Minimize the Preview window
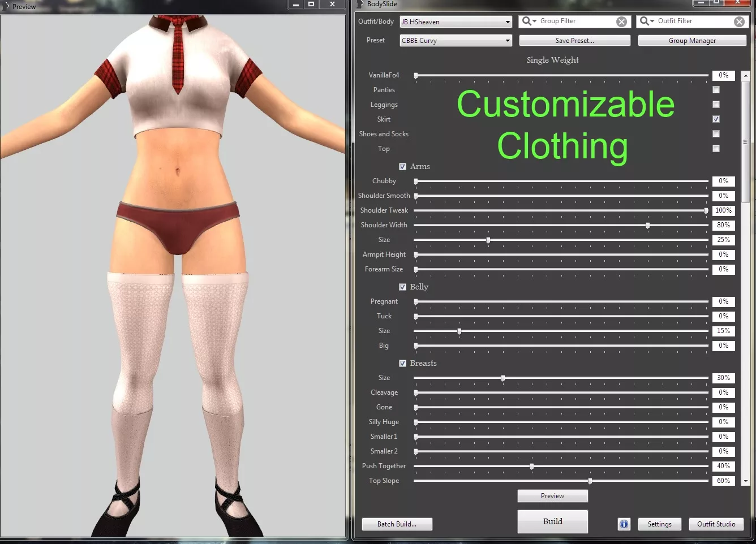756x544 pixels. tap(295, 5)
